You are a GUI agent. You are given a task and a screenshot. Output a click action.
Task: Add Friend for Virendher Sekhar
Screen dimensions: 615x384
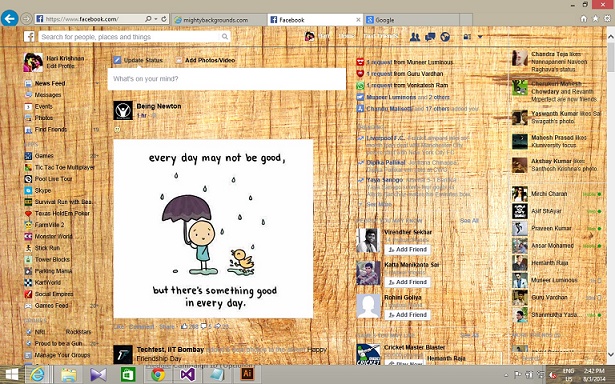tap(407, 249)
